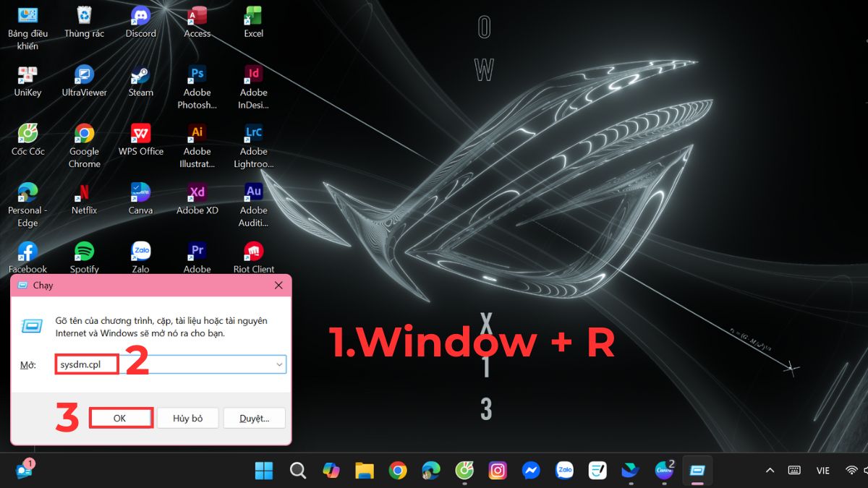
Task: Click the Windows Start button
Action: pyautogui.click(x=263, y=470)
